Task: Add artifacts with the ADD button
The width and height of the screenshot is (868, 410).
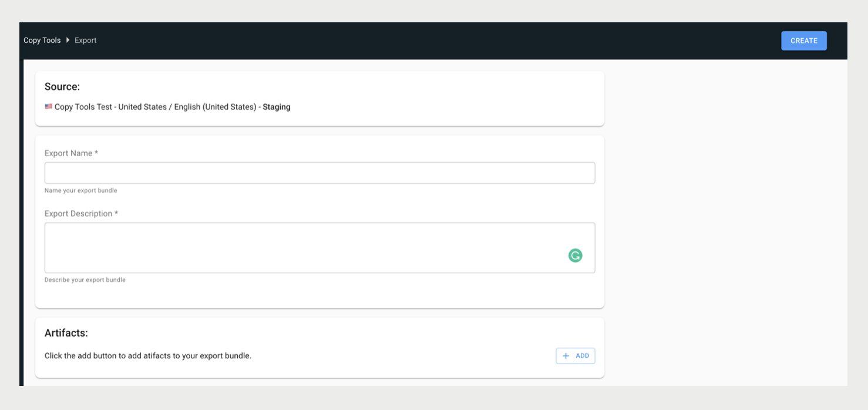Action: 575,356
